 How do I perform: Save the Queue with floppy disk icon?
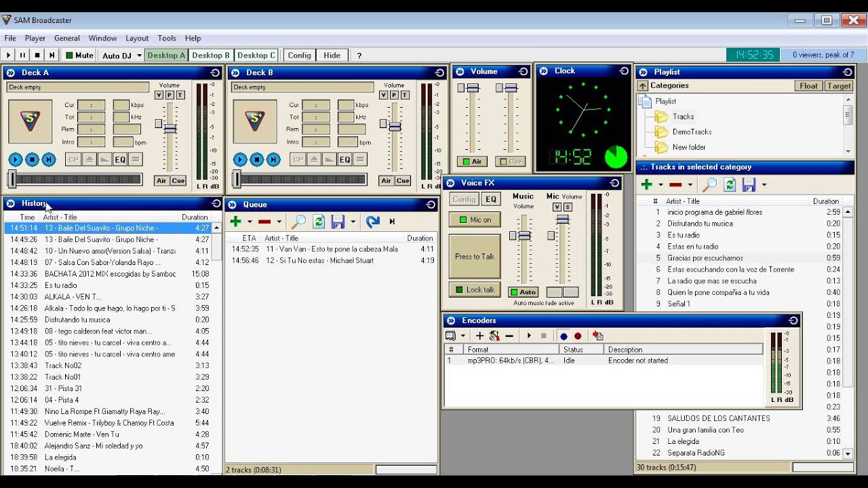pos(338,222)
